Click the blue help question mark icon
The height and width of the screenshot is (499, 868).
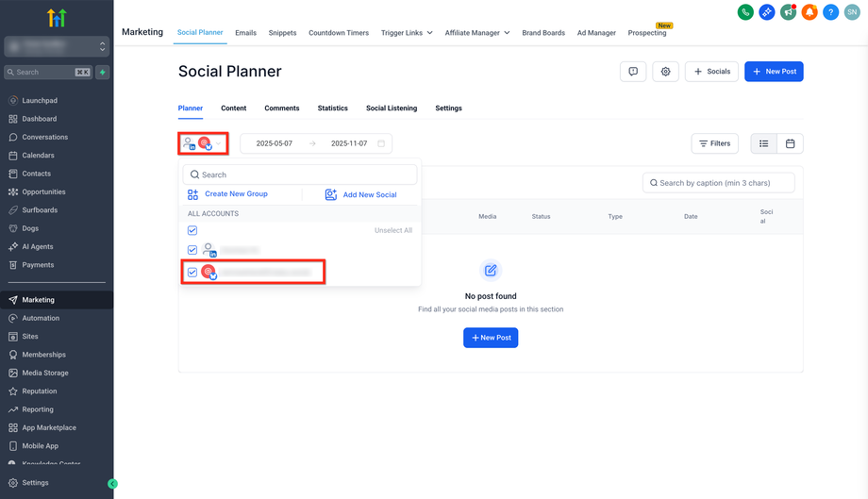click(830, 12)
